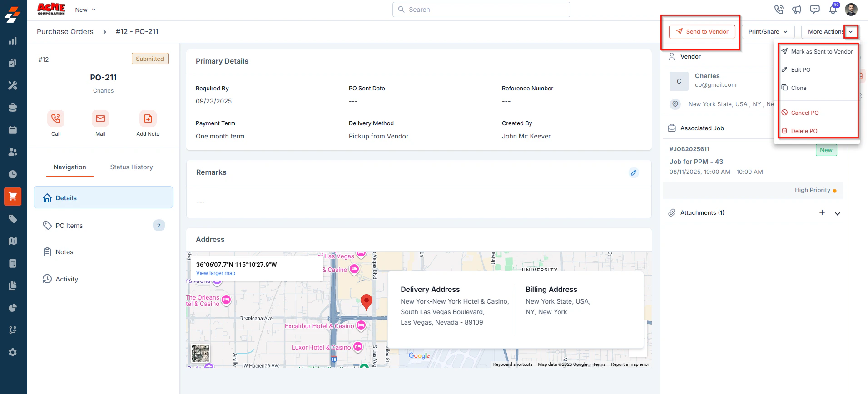Edit Remarks with the pencil icon

[x=634, y=172]
